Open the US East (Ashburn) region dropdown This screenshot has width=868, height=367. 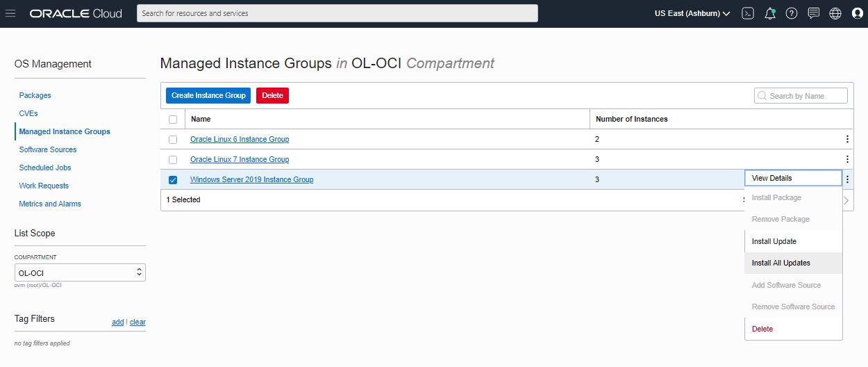[692, 13]
